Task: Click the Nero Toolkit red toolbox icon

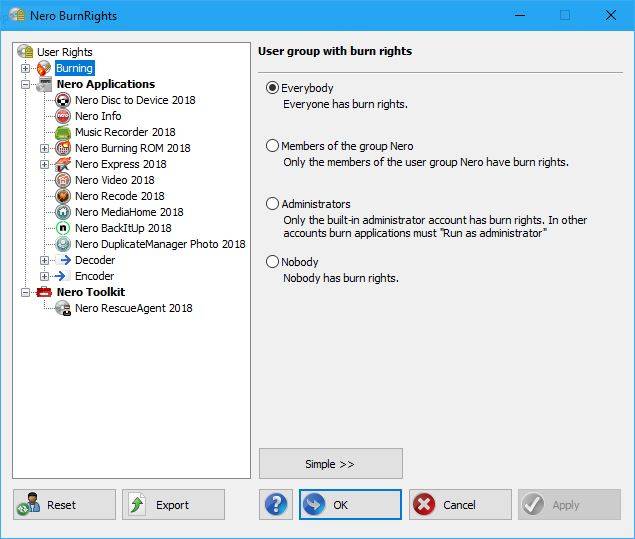Action: tap(44, 292)
